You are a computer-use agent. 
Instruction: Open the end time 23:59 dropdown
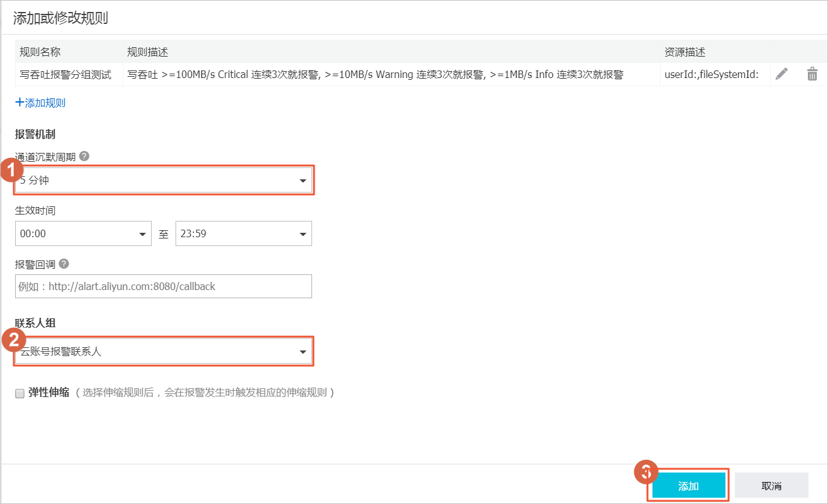point(243,233)
